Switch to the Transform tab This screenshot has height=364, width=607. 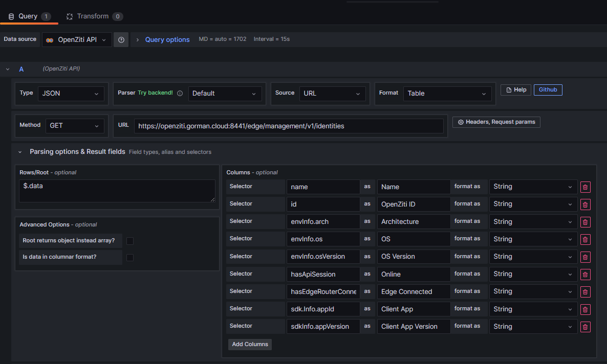pos(94,16)
